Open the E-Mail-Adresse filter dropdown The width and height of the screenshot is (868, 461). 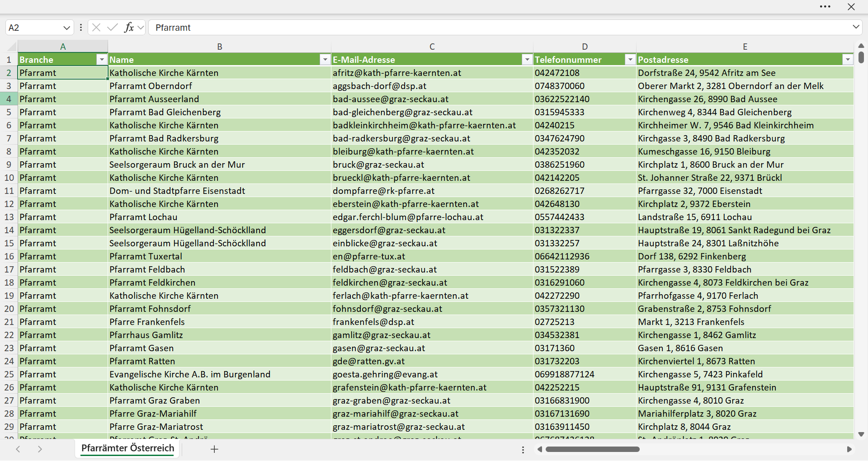click(527, 60)
